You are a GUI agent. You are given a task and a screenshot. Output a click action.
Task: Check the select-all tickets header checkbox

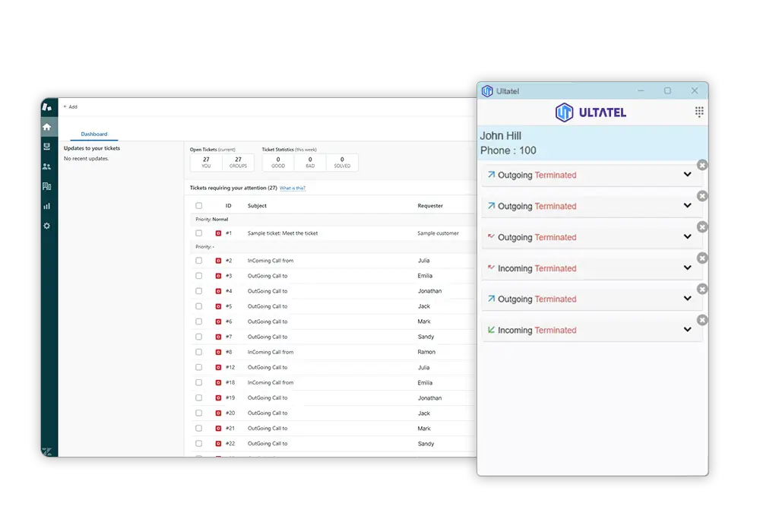point(199,206)
